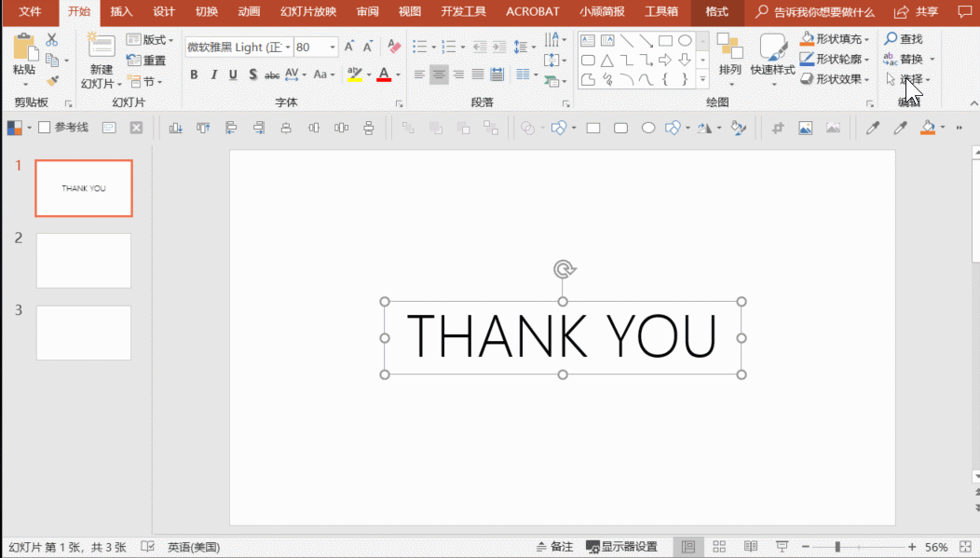Click the rotation handle above the text box
980x558 pixels.
(565, 269)
